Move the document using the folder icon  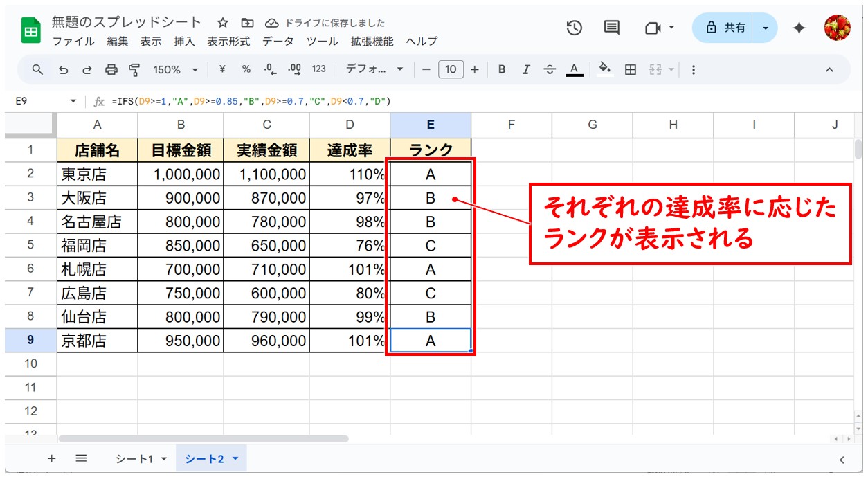247,23
